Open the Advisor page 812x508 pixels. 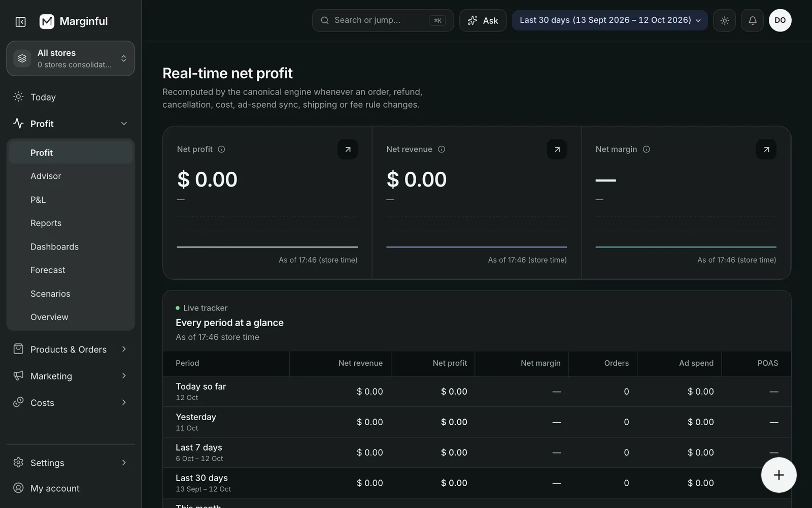[71, 176]
